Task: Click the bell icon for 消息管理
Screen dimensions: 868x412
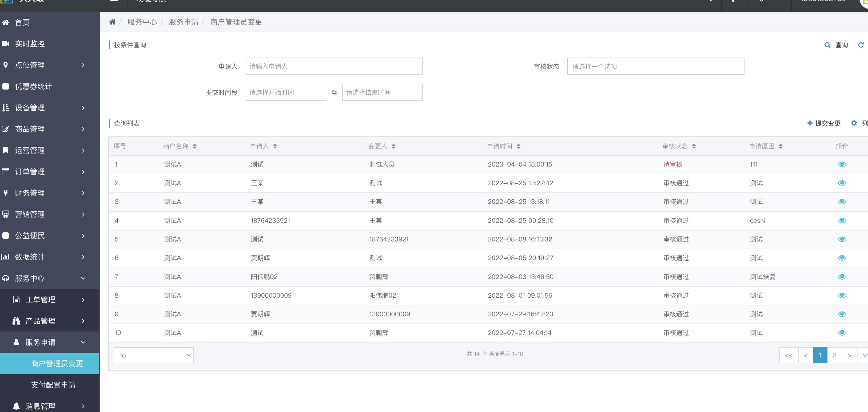Action: [x=16, y=406]
